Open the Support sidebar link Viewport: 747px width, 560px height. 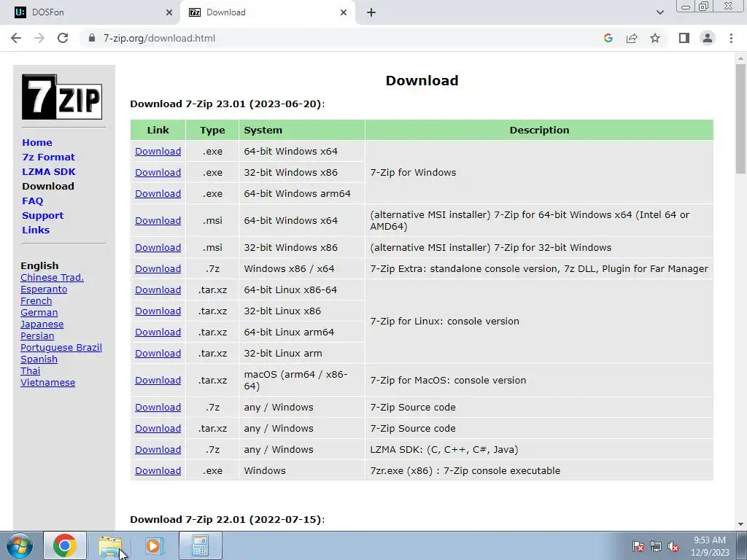(x=43, y=216)
